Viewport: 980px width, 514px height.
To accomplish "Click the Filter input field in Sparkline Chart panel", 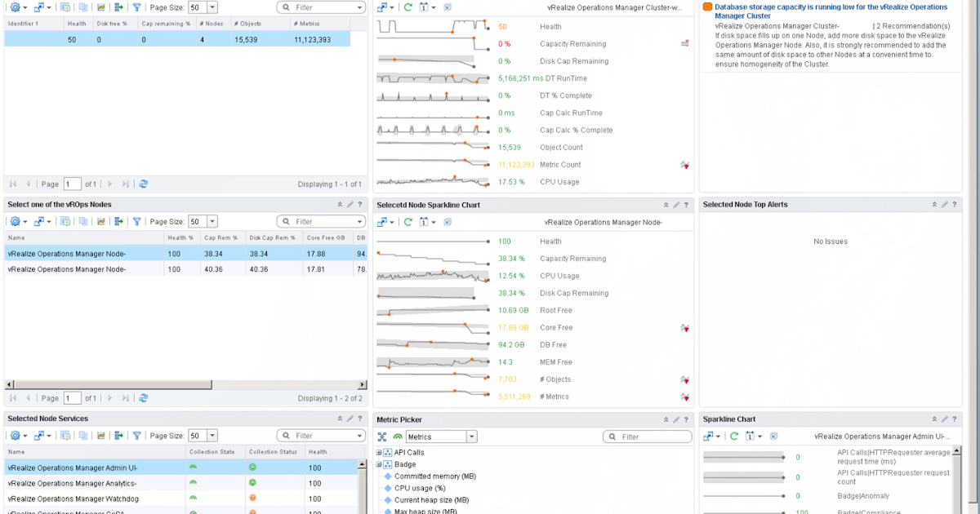I will click(x=648, y=436).
